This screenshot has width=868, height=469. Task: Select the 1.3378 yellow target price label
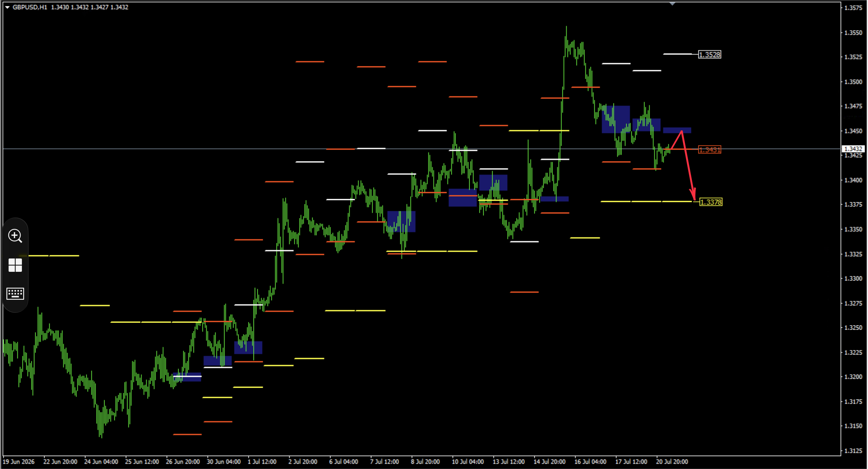[711, 202]
